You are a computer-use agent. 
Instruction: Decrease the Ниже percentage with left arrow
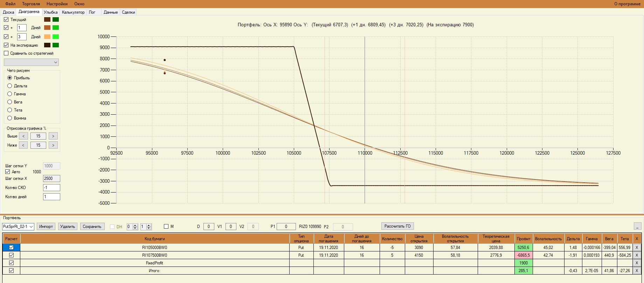click(x=23, y=145)
